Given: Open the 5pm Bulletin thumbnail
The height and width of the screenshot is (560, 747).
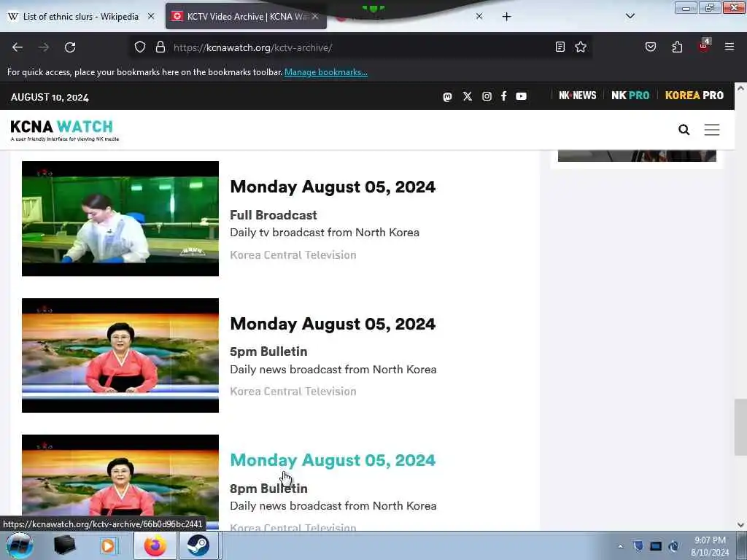Looking at the screenshot, I should (x=120, y=355).
